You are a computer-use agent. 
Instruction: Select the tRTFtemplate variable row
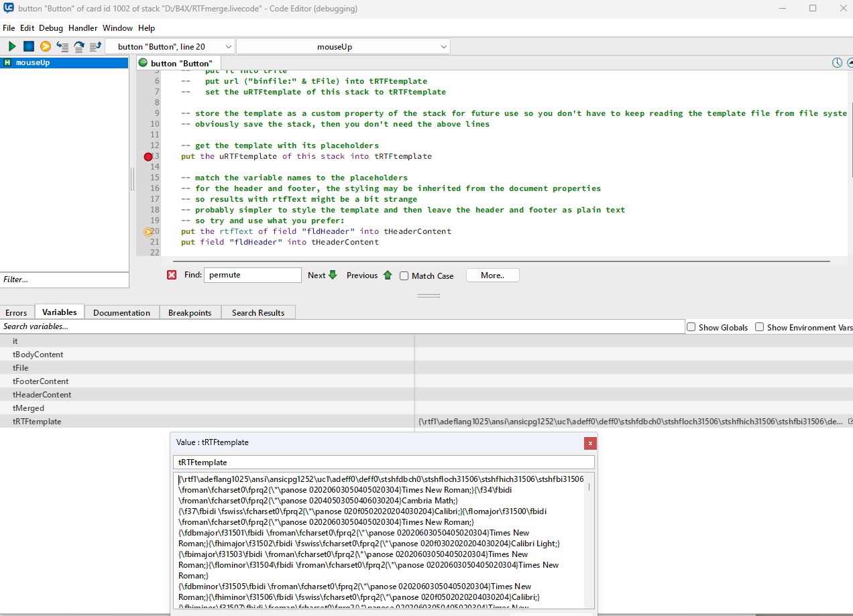click(38, 422)
